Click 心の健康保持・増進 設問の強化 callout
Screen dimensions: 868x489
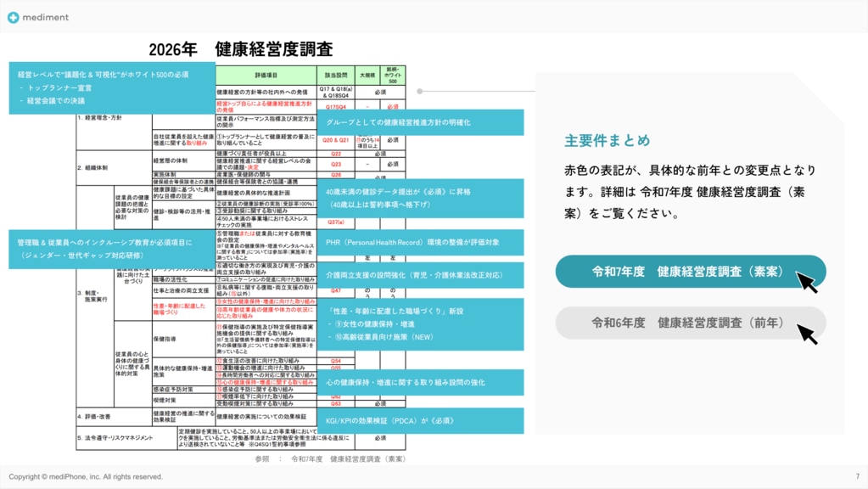coord(420,383)
